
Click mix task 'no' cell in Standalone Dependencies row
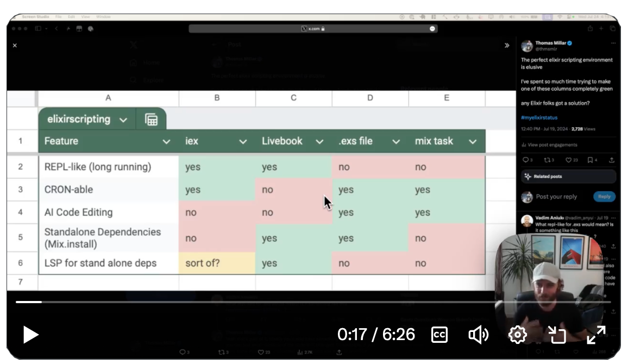pos(447,238)
